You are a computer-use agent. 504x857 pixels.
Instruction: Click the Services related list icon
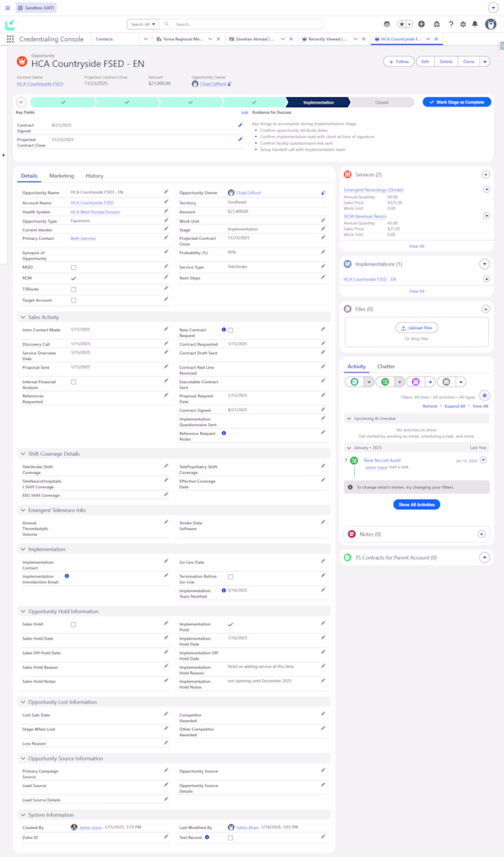click(x=348, y=174)
